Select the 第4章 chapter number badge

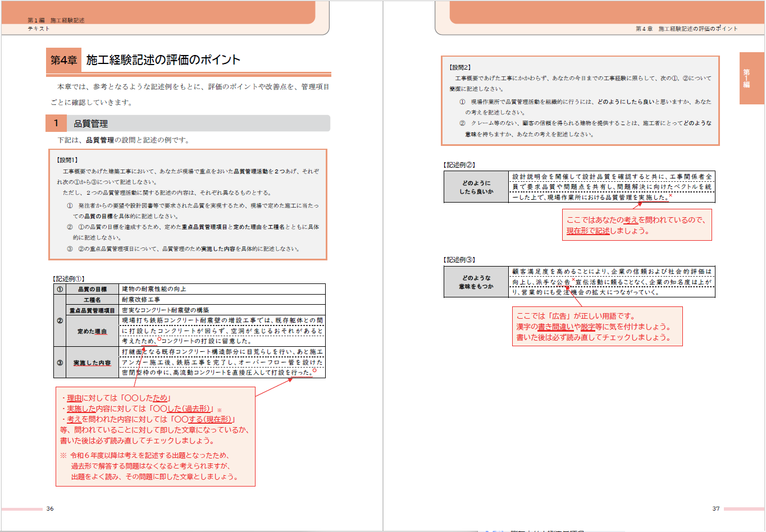click(63, 57)
